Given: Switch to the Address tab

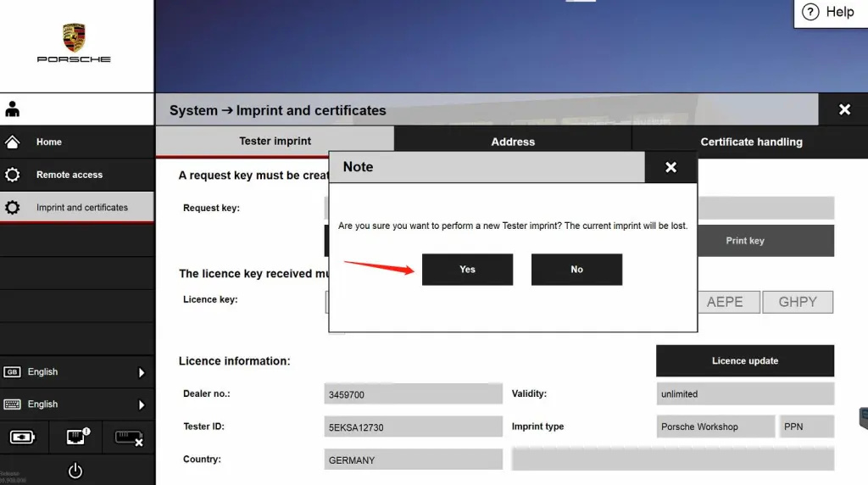Looking at the screenshot, I should pyautogui.click(x=513, y=142).
